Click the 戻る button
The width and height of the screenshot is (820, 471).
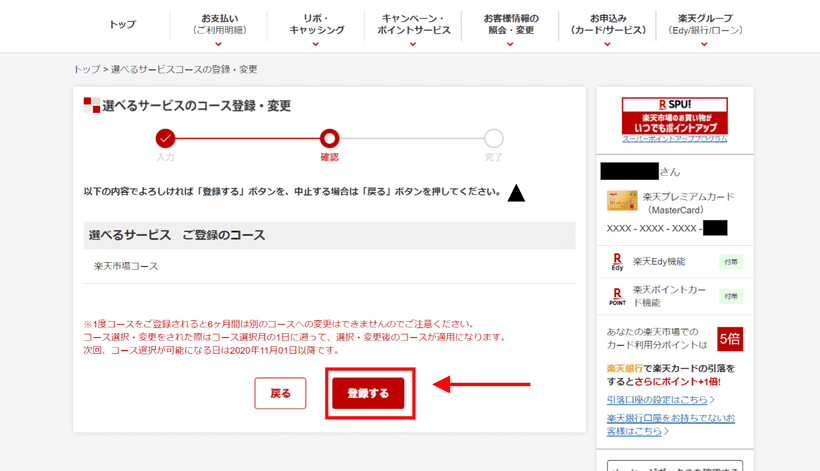click(x=280, y=393)
